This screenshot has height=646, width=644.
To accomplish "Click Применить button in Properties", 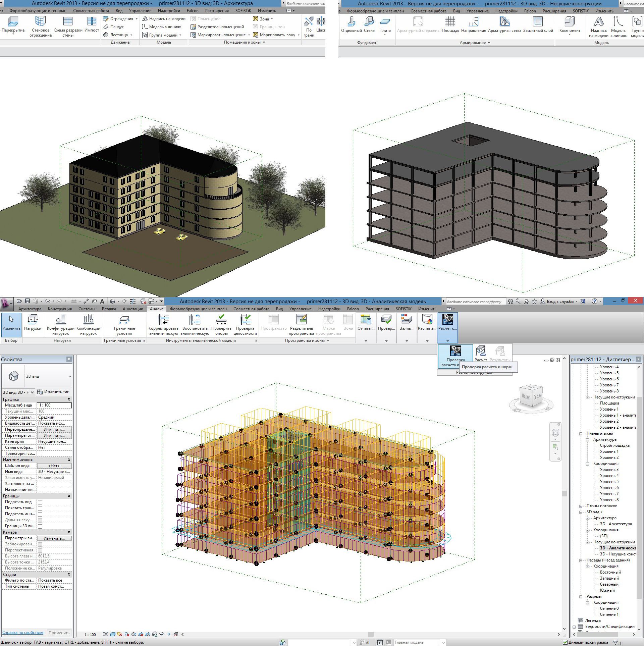I will click(x=59, y=633).
